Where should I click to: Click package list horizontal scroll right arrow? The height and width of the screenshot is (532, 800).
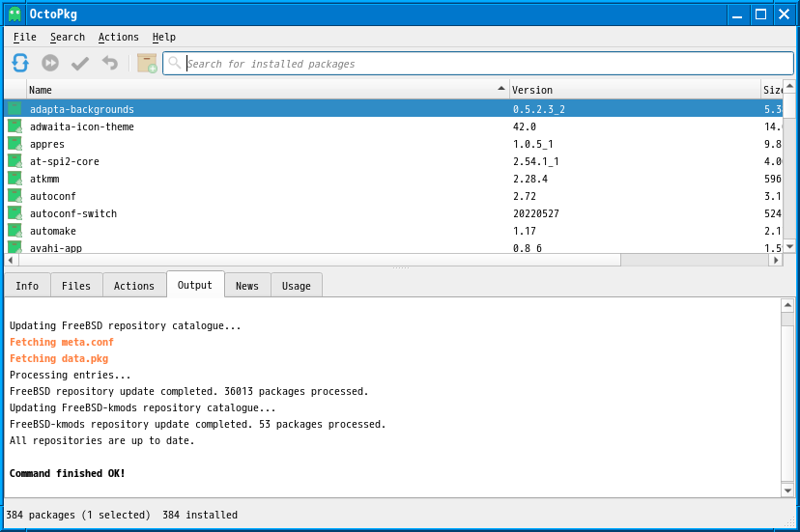tap(776, 260)
